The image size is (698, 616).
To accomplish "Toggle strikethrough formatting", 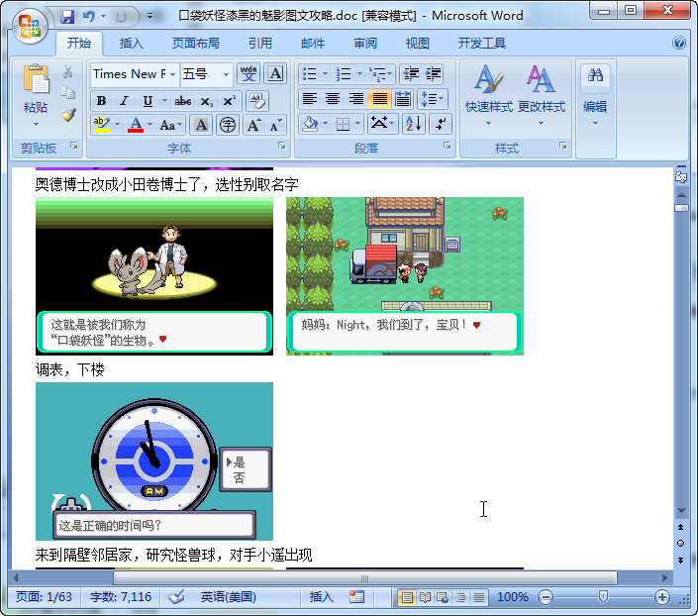I will pyautogui.click(x=183, y=101).
